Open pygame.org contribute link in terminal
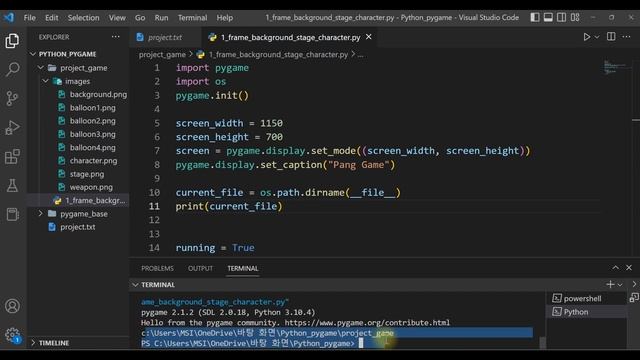 367,322
